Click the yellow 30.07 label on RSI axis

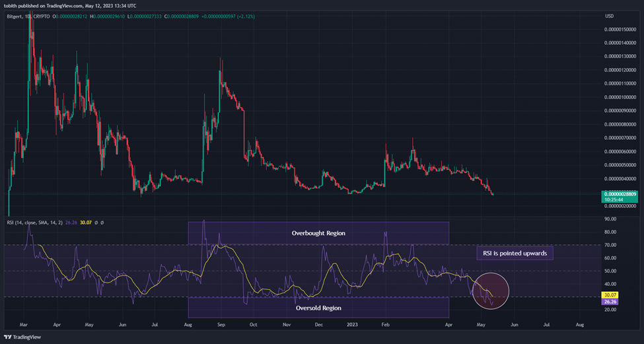point(610,294)
